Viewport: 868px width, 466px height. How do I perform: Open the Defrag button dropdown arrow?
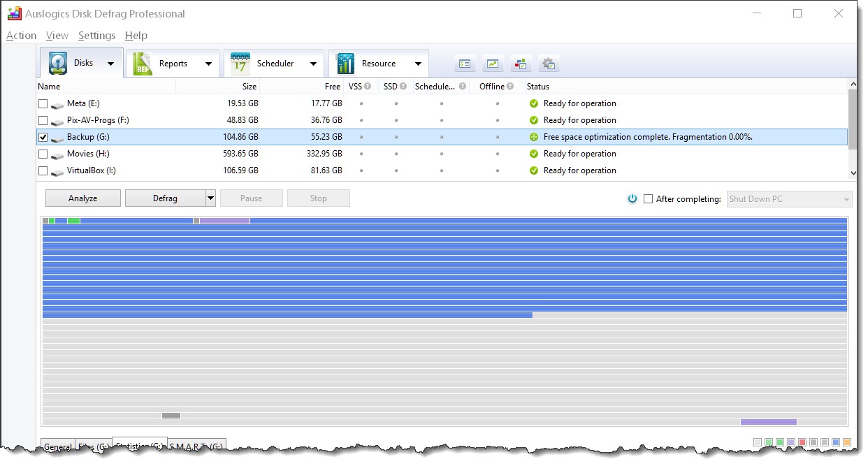[x=210, y=198]
